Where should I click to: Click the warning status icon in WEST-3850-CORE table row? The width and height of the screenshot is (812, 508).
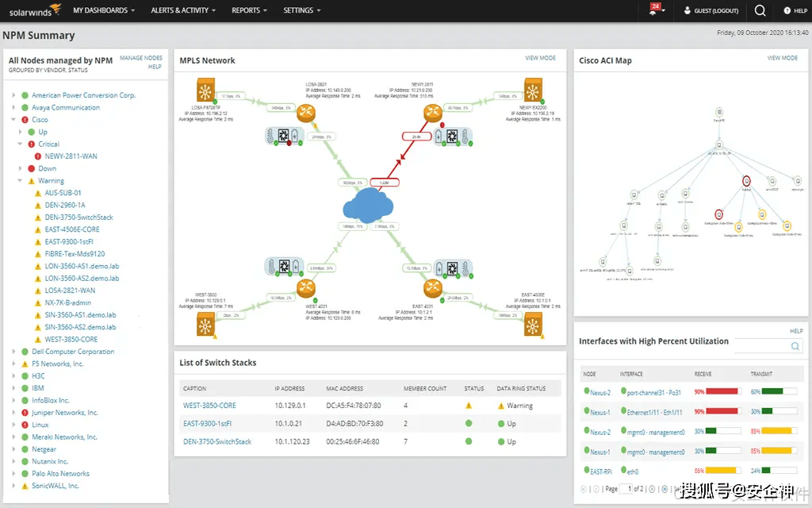469,406
